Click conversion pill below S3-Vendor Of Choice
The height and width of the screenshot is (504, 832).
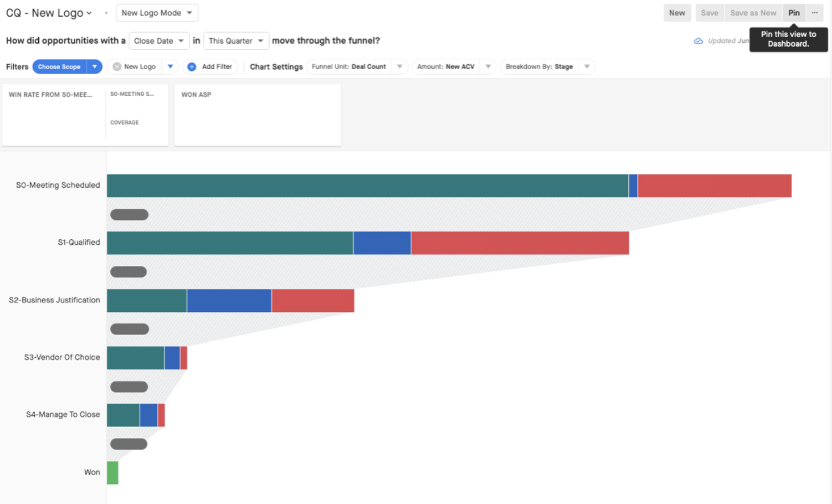click(129, 387)
